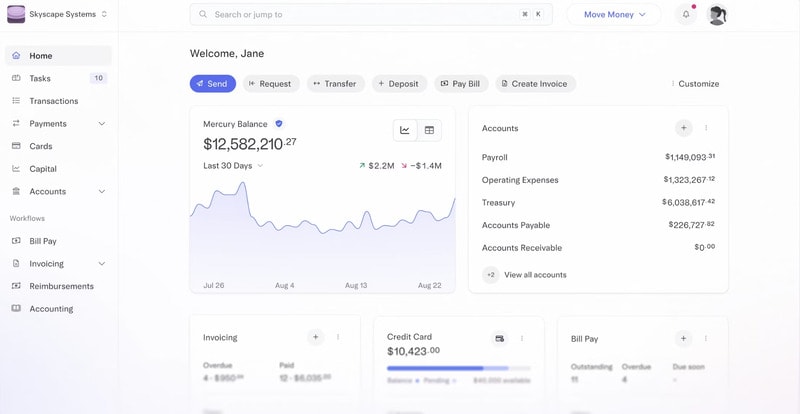Viewport: 800px width, 414px height.
Task: Open the Accounts card three-dot menu
Action: 706,128
